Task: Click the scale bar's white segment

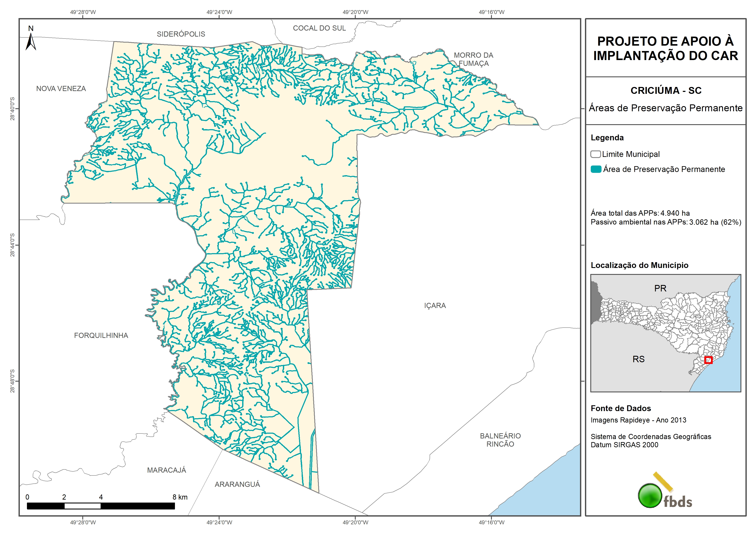Action: tap(82, 506)
